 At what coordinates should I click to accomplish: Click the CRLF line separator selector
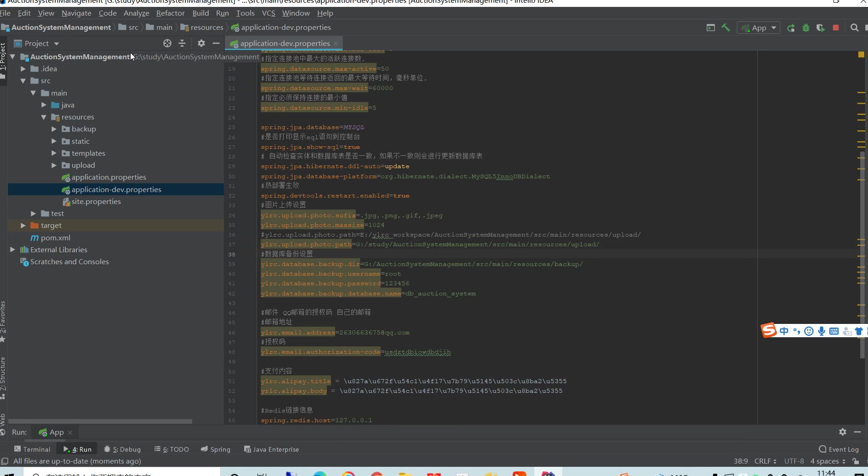coord(765,461)
